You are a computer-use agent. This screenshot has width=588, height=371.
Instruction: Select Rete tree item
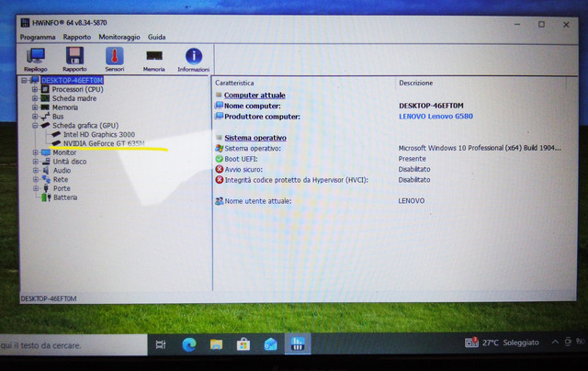point(61,179)
